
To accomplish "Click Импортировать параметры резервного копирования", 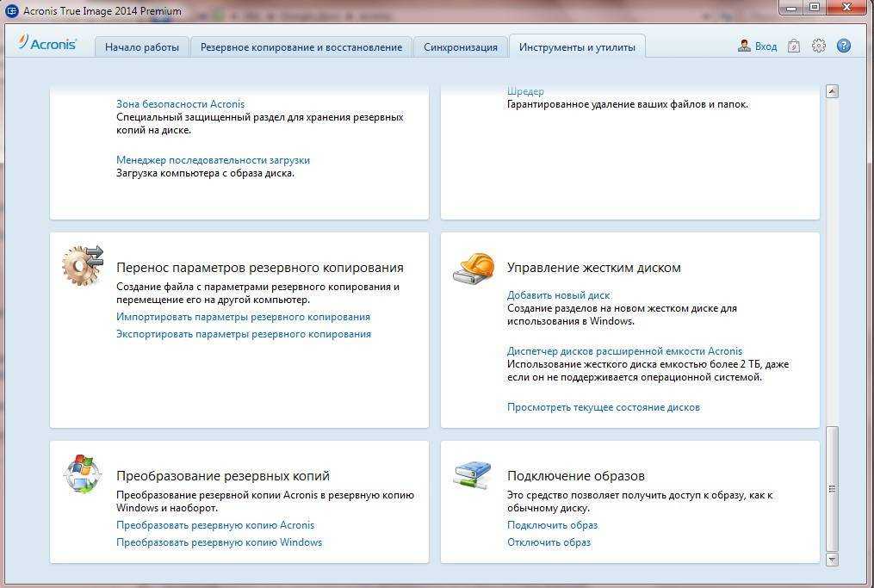I will pyautogui.click(x=243, y=317).
